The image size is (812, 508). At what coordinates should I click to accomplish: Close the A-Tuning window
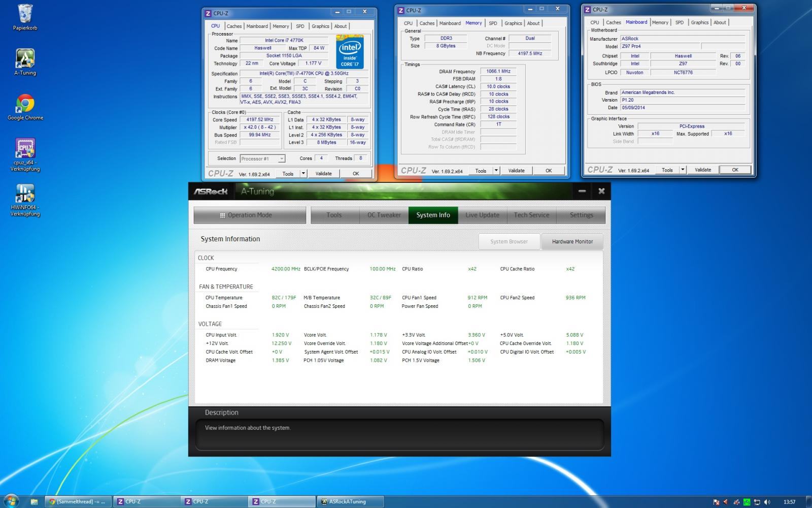coord(601,191)
